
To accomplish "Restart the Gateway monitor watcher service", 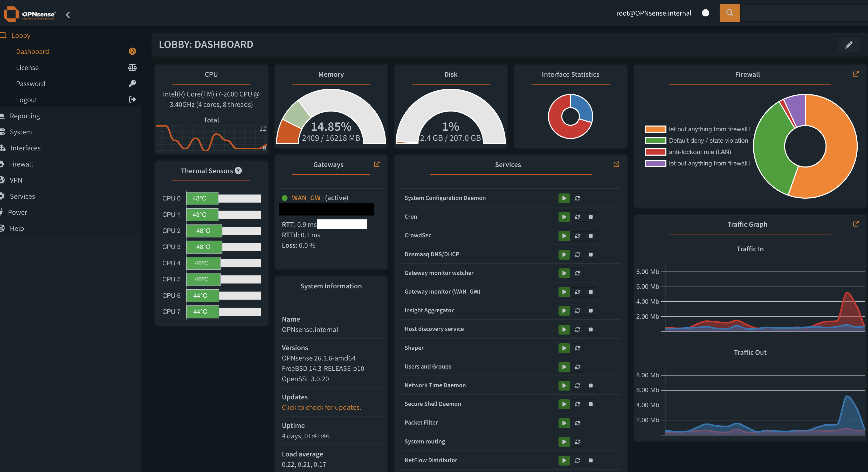I will 577,273.
